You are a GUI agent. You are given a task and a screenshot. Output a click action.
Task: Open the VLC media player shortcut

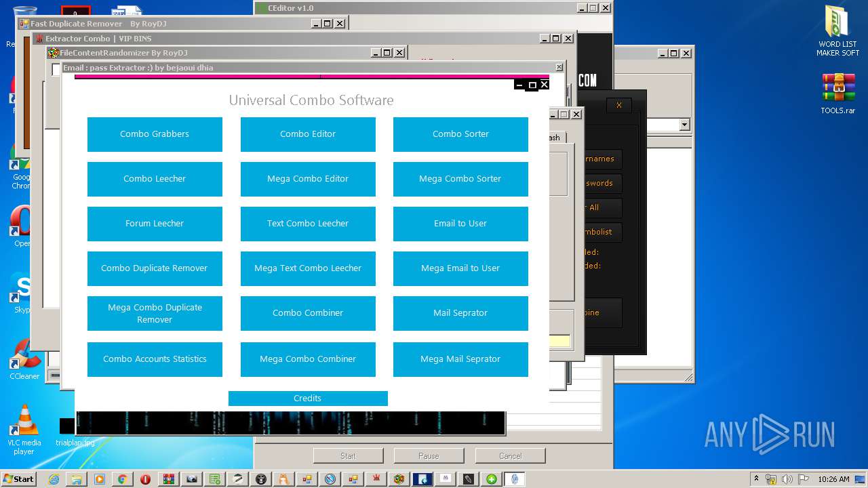24,430
